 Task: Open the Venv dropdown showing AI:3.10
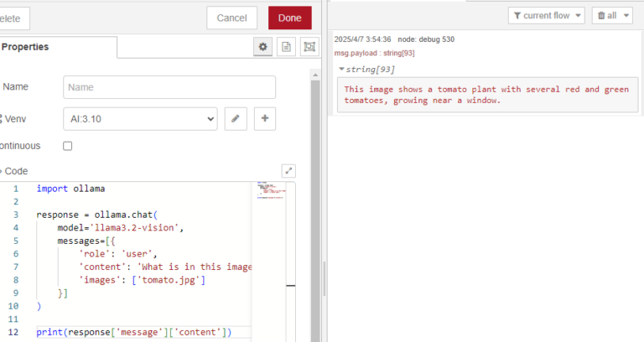[139, 119]
